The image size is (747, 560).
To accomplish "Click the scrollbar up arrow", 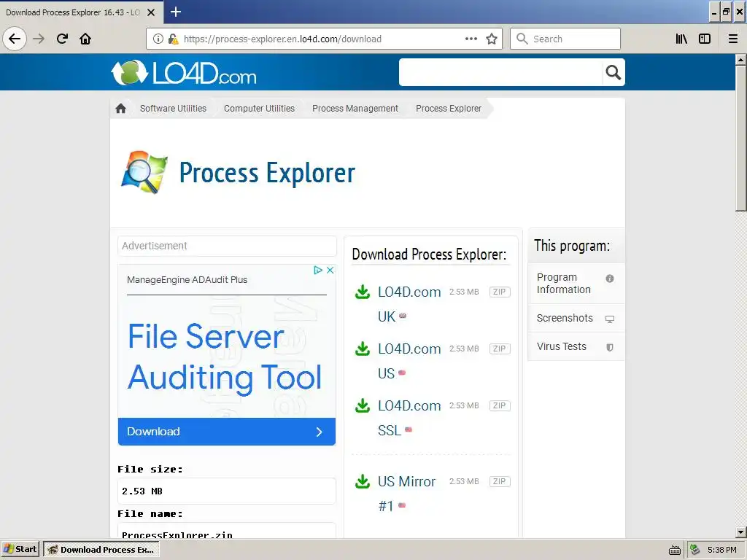I will point(740,60).
